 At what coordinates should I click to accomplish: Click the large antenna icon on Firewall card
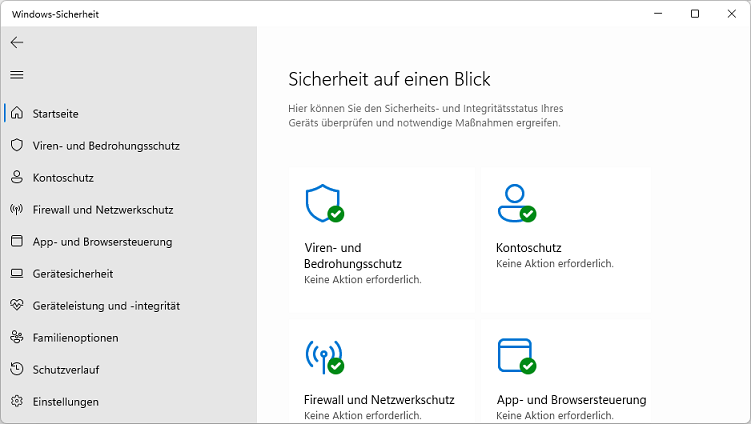[325, 357]
